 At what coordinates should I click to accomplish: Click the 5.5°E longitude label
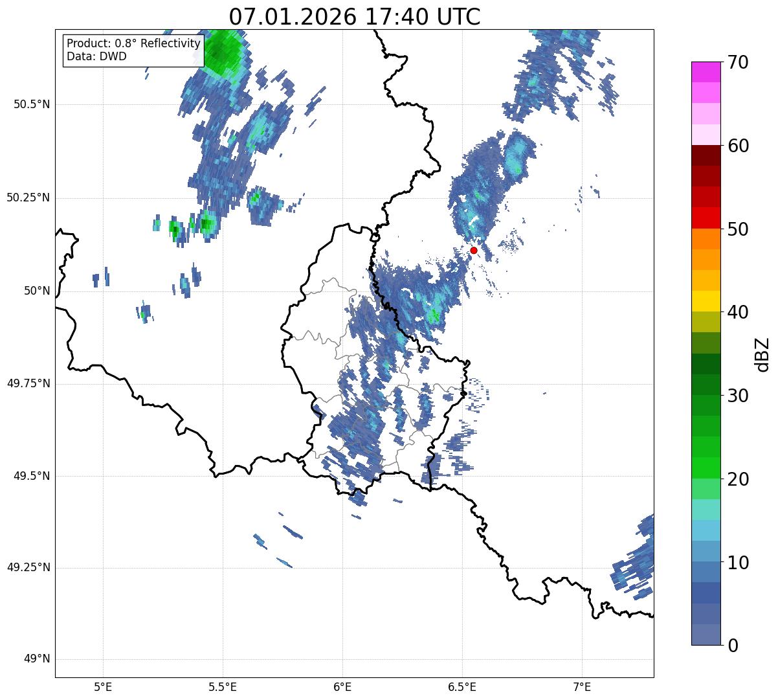223,686
